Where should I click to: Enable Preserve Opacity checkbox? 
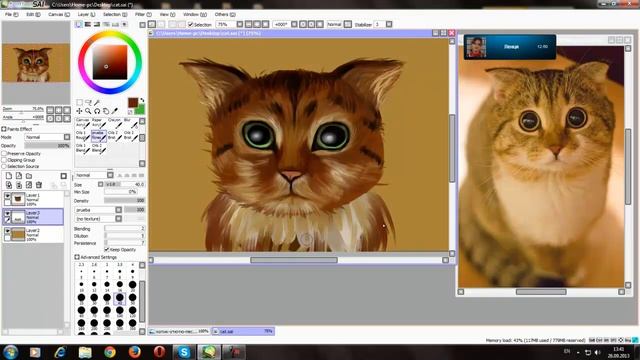(x=4, y=153)
